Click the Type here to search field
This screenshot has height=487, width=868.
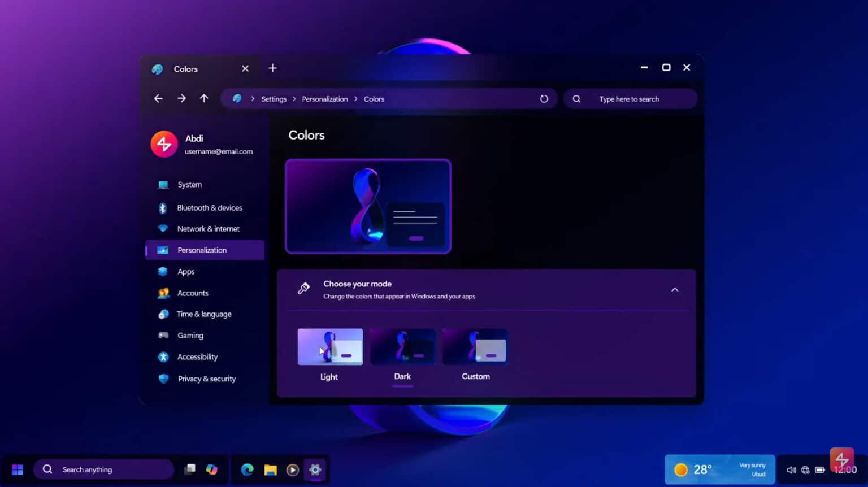(629, 98)
